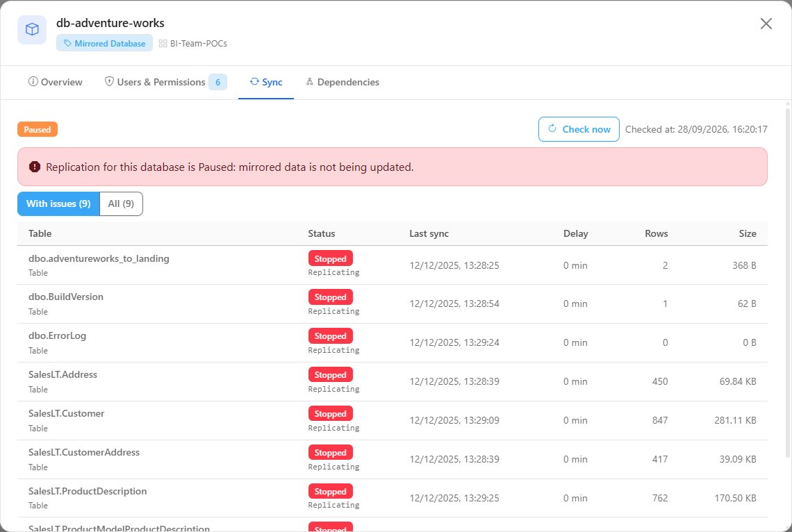Click last sync 12/12/2025, 13:28:54

point(454,304)
